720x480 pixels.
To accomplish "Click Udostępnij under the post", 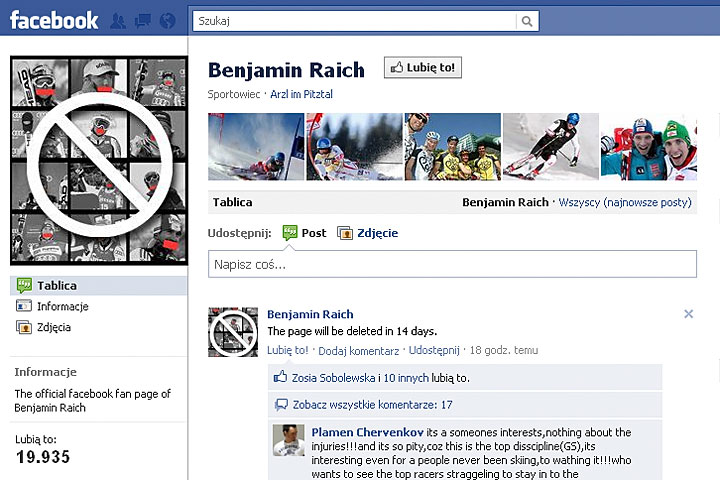I will tap(434, 350).
